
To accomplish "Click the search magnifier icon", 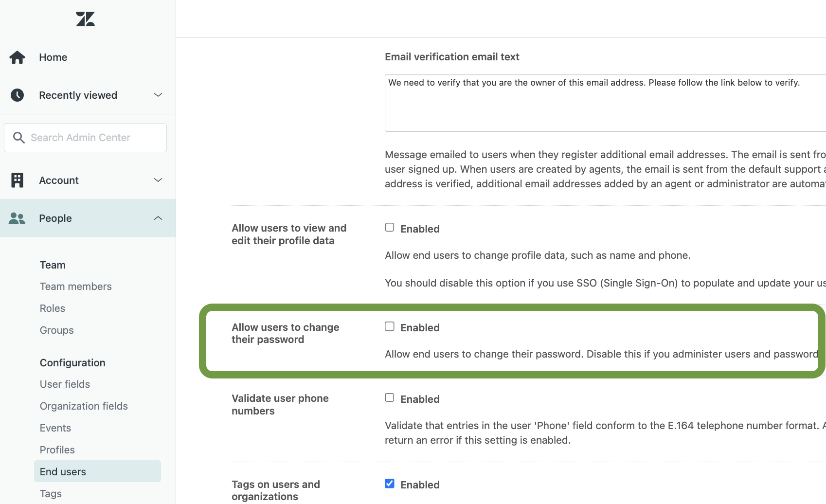I will [19, 138].
